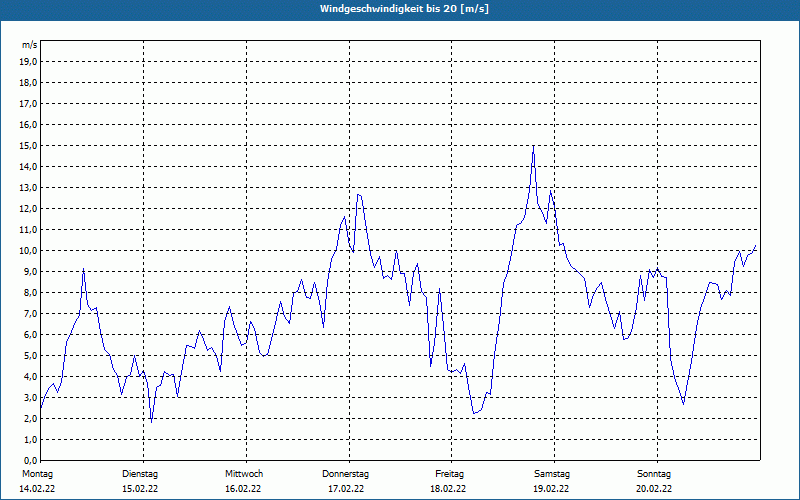Click the '11,0' y-axis label
This screenshot has width=800, height=500.
pos(28,230)
